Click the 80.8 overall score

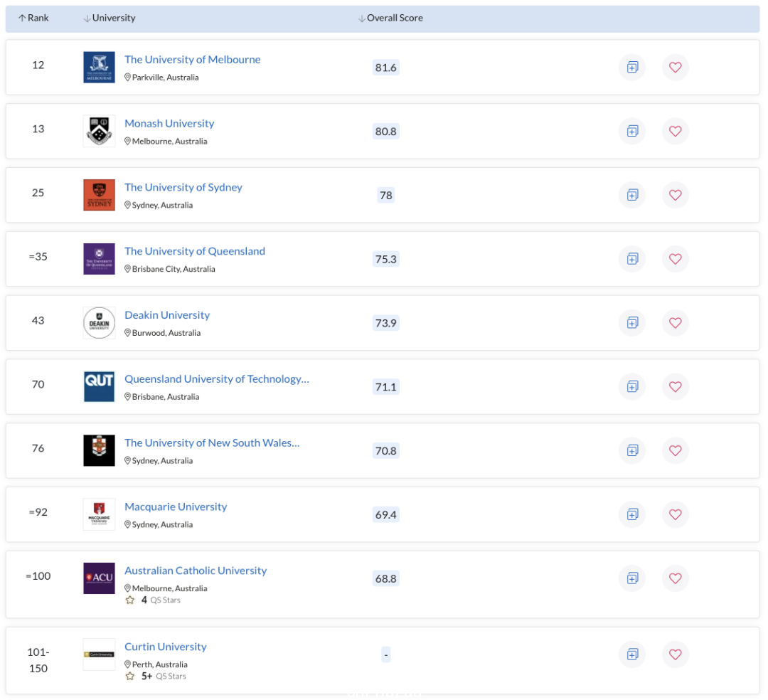(386, 132)
